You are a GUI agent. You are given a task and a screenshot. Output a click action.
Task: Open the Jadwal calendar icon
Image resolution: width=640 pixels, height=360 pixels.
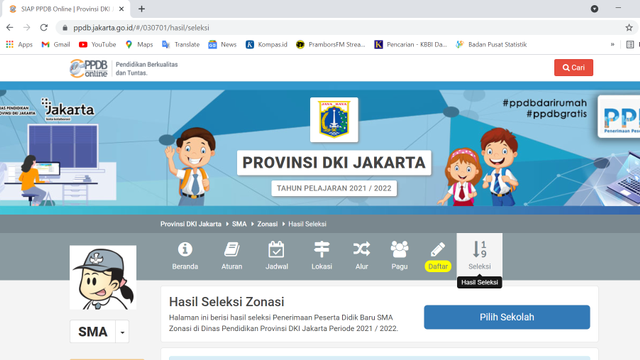click(x=276, y=249)
